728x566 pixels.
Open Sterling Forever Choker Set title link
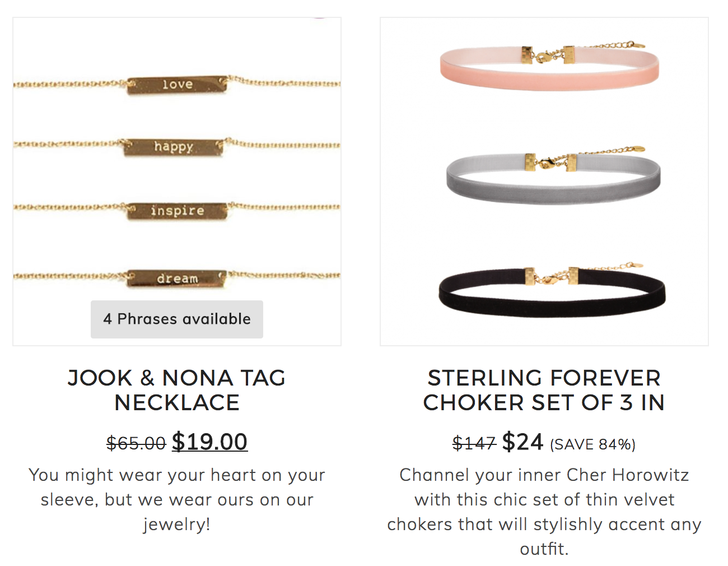pyautogui.click(x=544, y=391)
